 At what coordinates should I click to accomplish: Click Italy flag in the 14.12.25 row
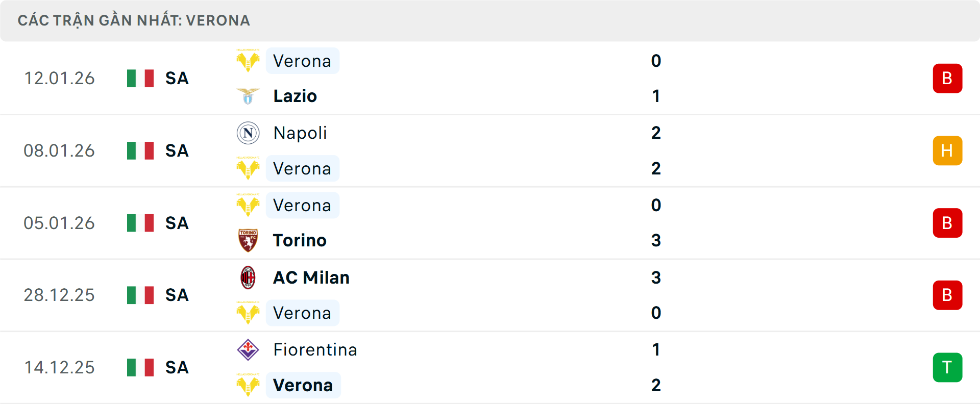tap(140, 367)
